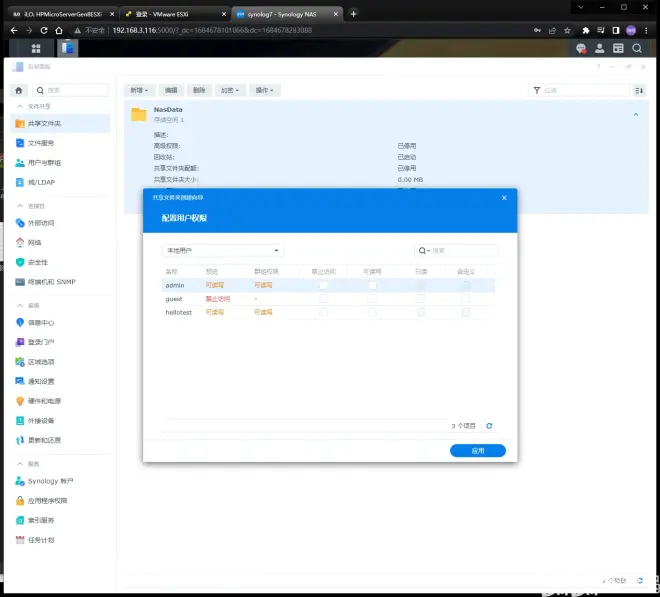660x597 pixels.
Task: Tick 禁止访问 checkbox for admin
Action: 323,285
